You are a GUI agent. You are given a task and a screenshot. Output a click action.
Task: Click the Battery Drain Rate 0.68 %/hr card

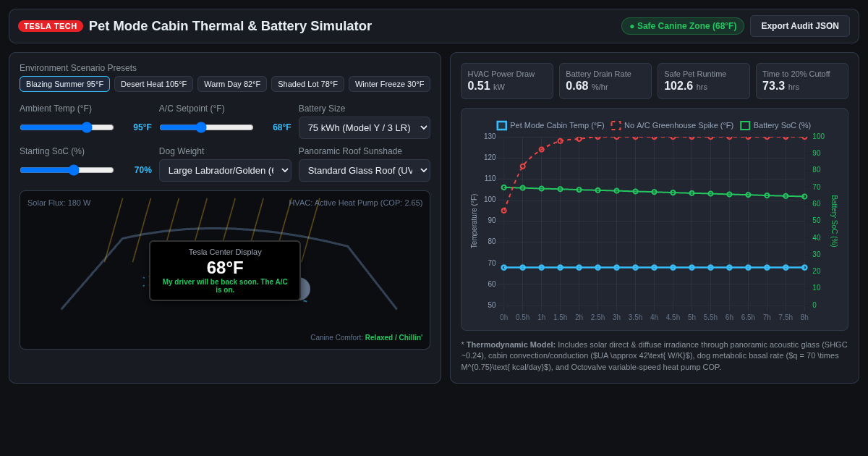pyautogui.click(x=605, y=81)
